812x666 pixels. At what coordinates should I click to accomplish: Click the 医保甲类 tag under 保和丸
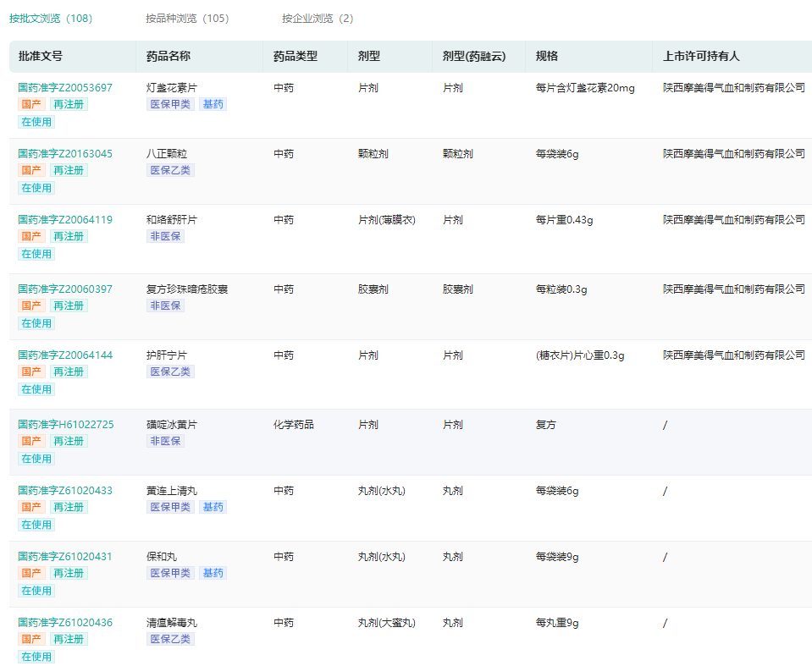(x=170, y=573)
